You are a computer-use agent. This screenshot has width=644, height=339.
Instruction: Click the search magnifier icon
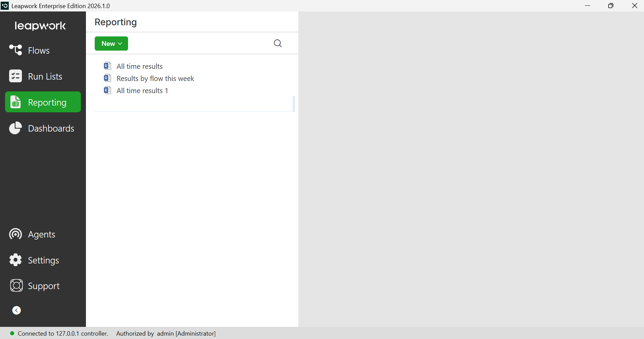[x=278, y=43]
